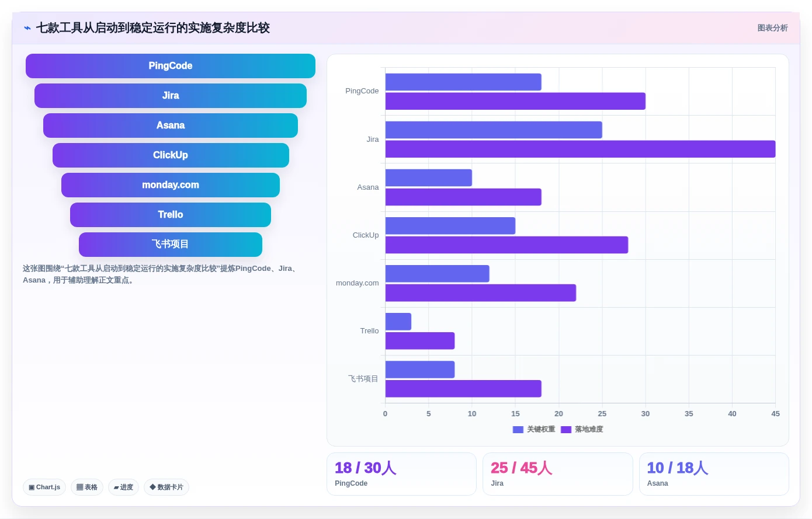The image size is (812, 519).
Task: Select the Asana funnel bar
Action: 171,126
